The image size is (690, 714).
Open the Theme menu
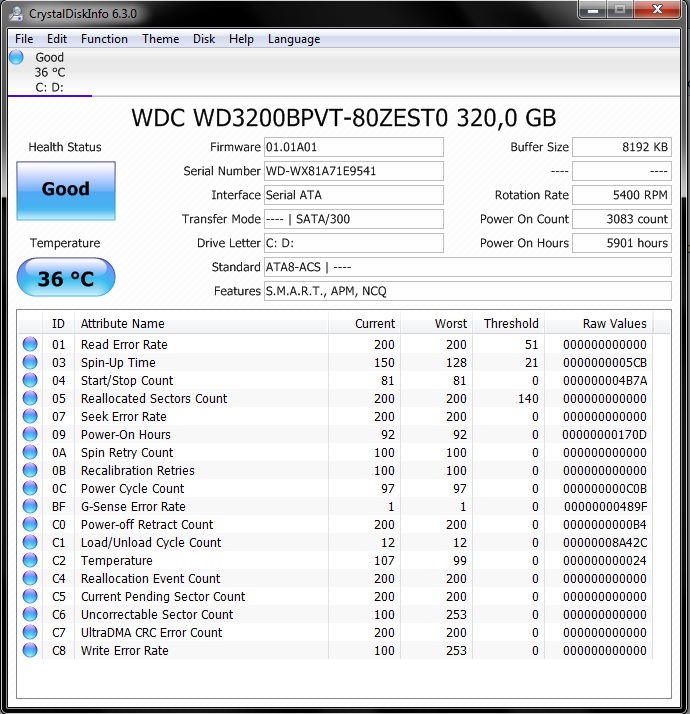pos(160,39)
